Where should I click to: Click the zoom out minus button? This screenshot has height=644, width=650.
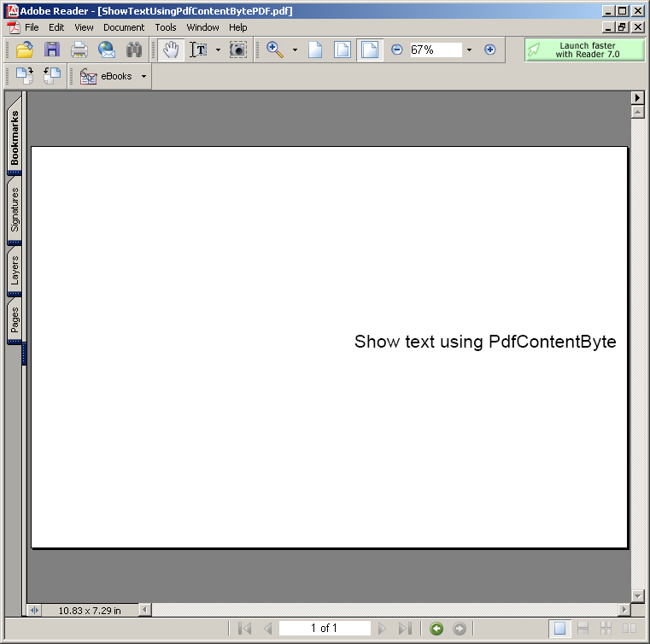click(396, 50)
